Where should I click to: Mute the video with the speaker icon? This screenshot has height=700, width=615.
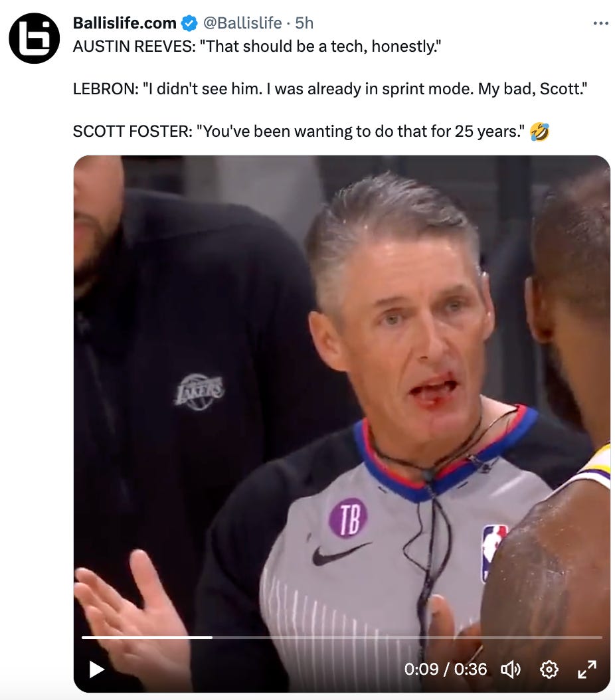click(x=511, y=669)
